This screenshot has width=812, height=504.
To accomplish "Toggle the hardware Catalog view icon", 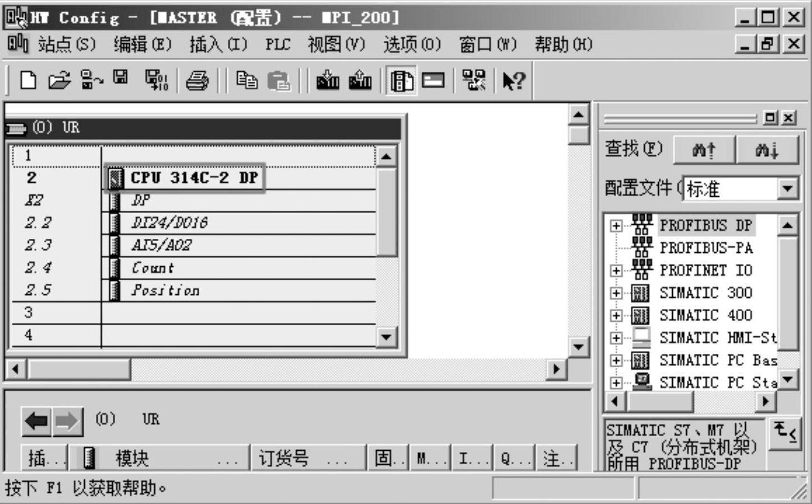I will coord(401,81).
